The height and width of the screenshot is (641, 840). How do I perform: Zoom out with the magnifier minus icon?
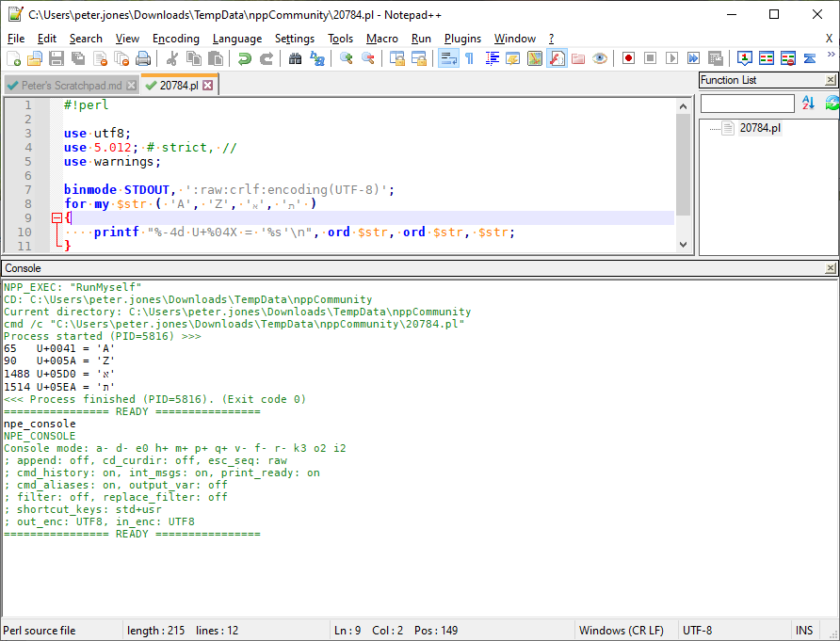(x=367, y=58)
